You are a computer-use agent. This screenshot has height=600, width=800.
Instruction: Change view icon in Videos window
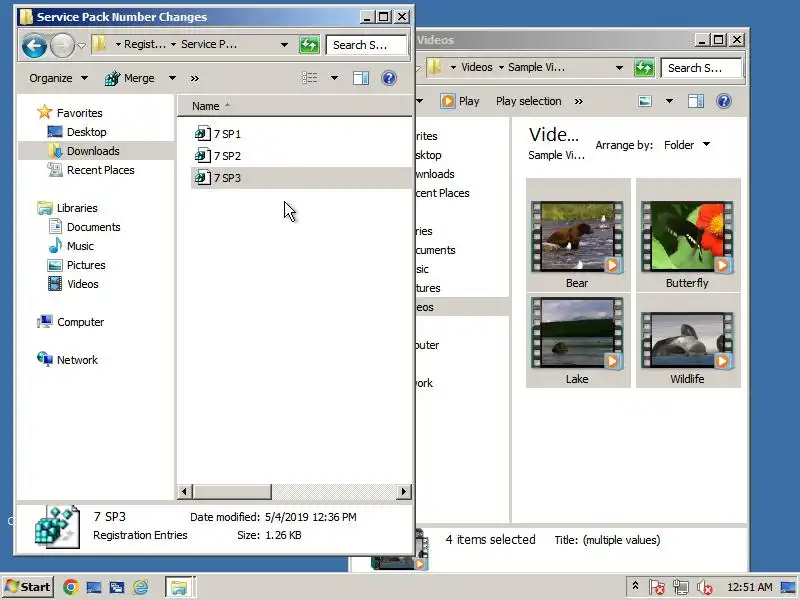[x=645, y=101]
